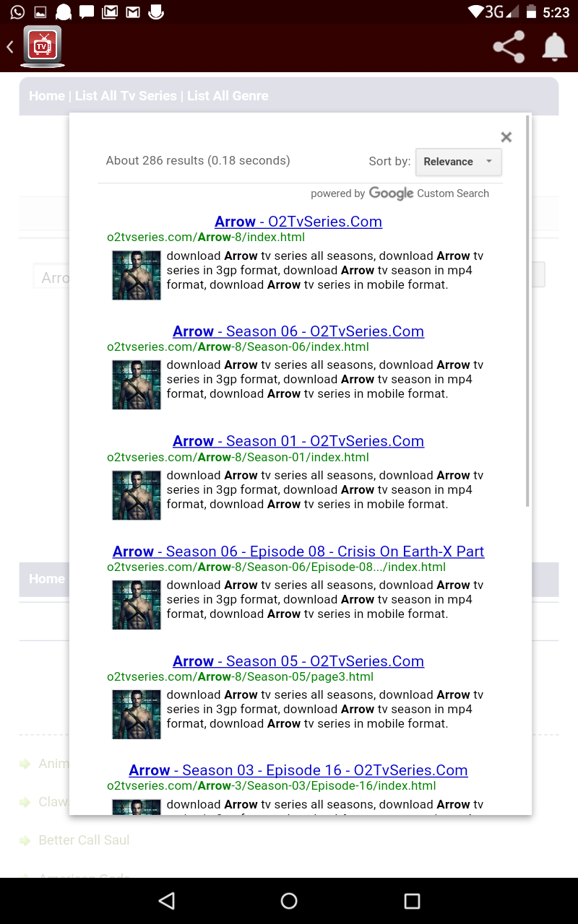Open List All Tv Series menu link
Screen dimensions: 578x924
pyautogui.click(x=126, y=96)
